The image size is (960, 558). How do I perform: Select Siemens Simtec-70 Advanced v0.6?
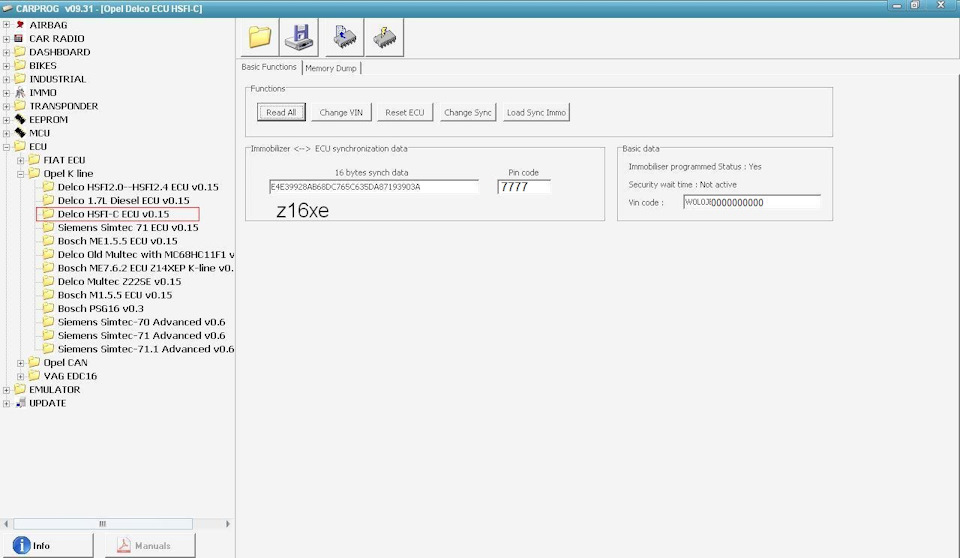click(x=141, y=322)
